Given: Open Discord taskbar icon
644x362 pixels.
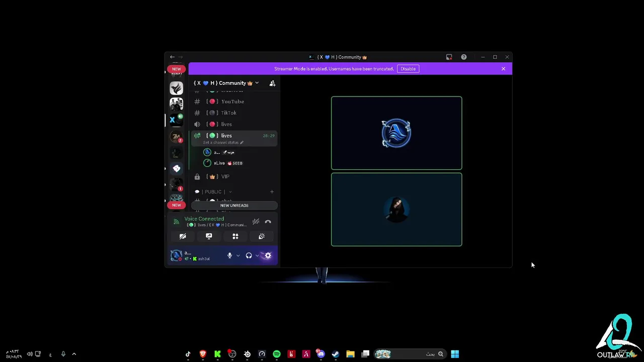Looking at the screenshot, I should 321,354.
